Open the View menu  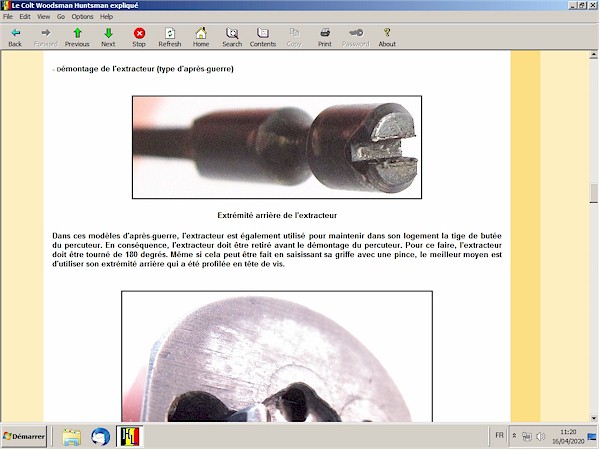pyautogui.click(x=44, y=16)
